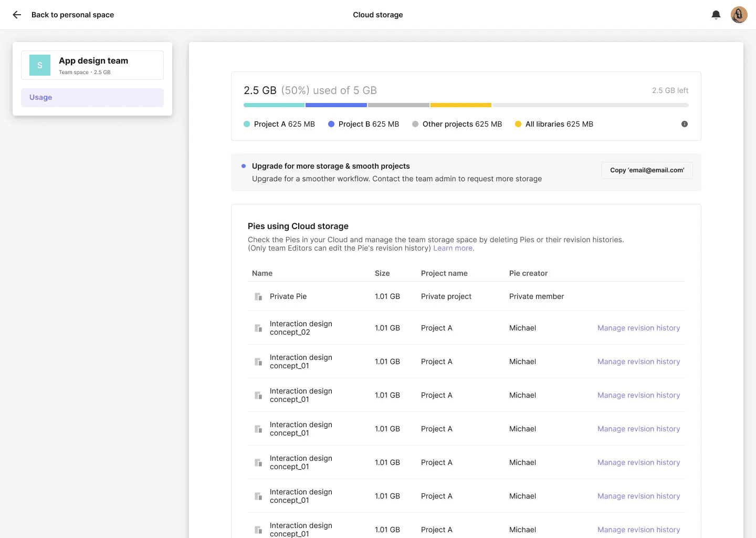Click the blue Project B usage bar segment
The width and height of the screenshot is (756, 538).
point(336,105)
